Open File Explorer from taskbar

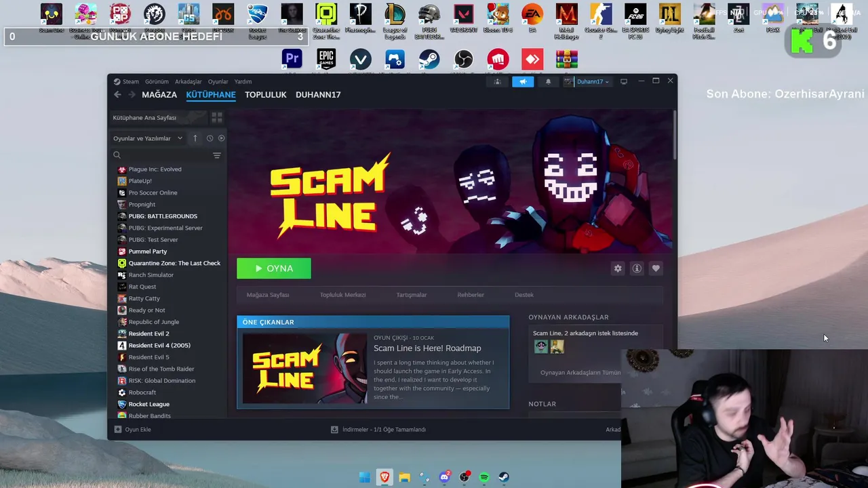pos(405,477)
